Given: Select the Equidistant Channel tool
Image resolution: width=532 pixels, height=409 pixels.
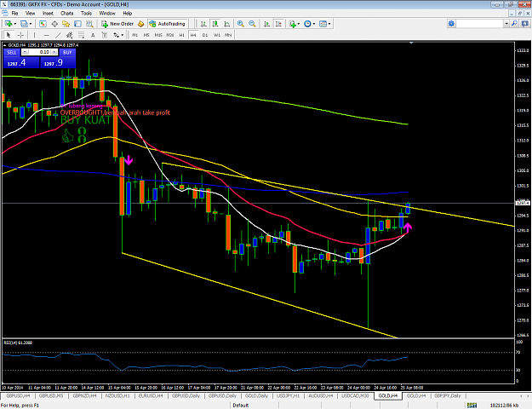Looking at the screenshot, I should click(x=70, y=35).
